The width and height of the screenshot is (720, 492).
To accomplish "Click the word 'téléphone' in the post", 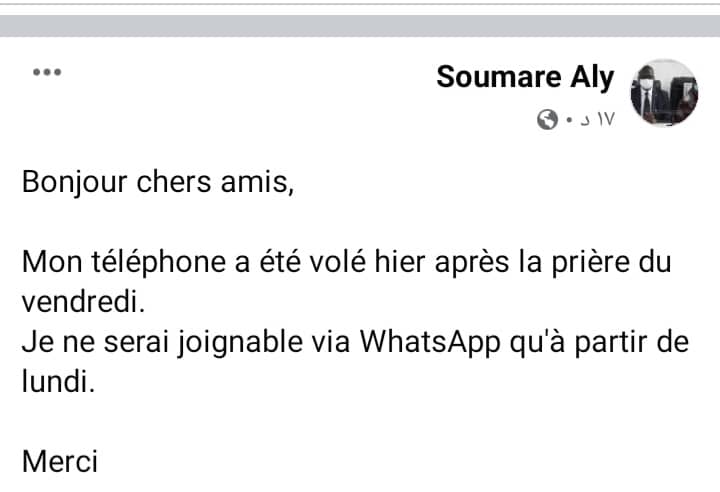I will pos(158,262).
